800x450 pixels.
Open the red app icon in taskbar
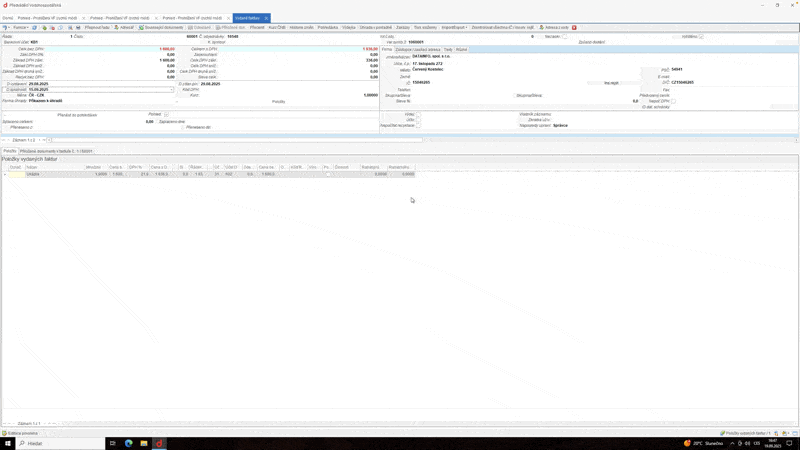pyautogui.click(x=158, y=443)
